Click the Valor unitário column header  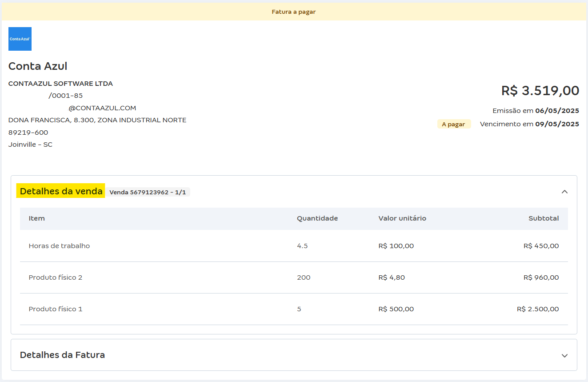pos(402,218)
